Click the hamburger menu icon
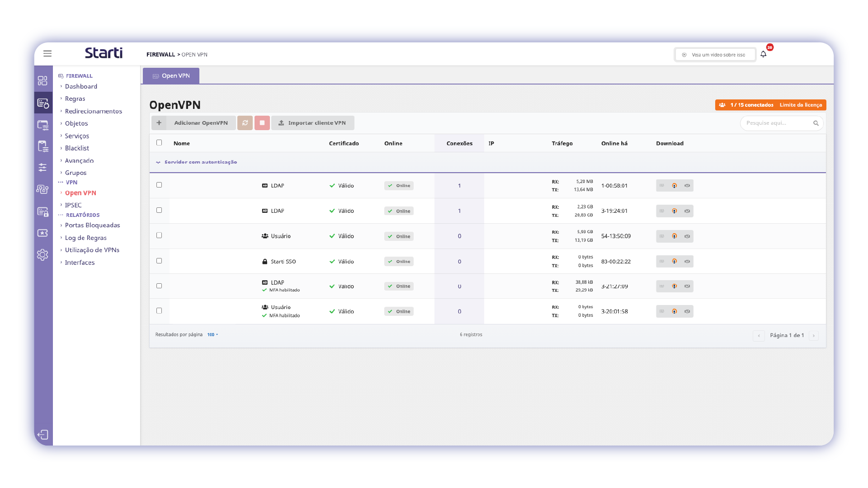 (x=47, y=54)
